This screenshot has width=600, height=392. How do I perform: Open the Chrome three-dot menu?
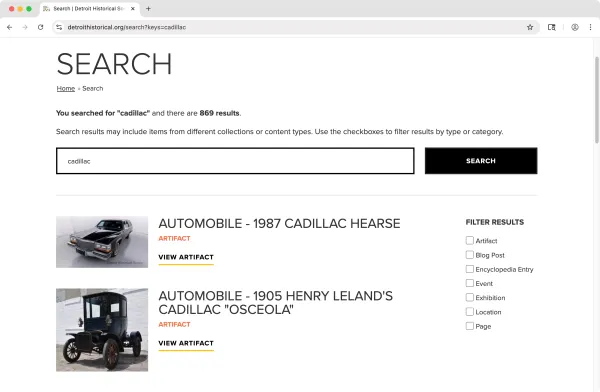[x=590, y=27]
